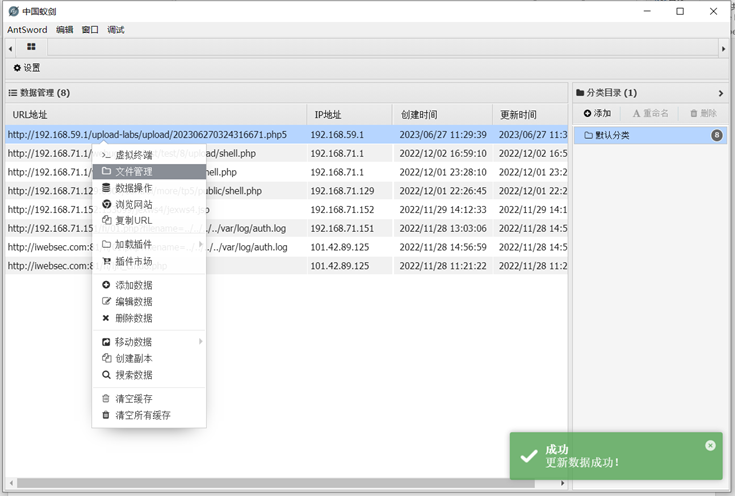This screenshot has height=496, width=735.
Task: Click the folder icon beside 文件管理
Action: point(106,171)
